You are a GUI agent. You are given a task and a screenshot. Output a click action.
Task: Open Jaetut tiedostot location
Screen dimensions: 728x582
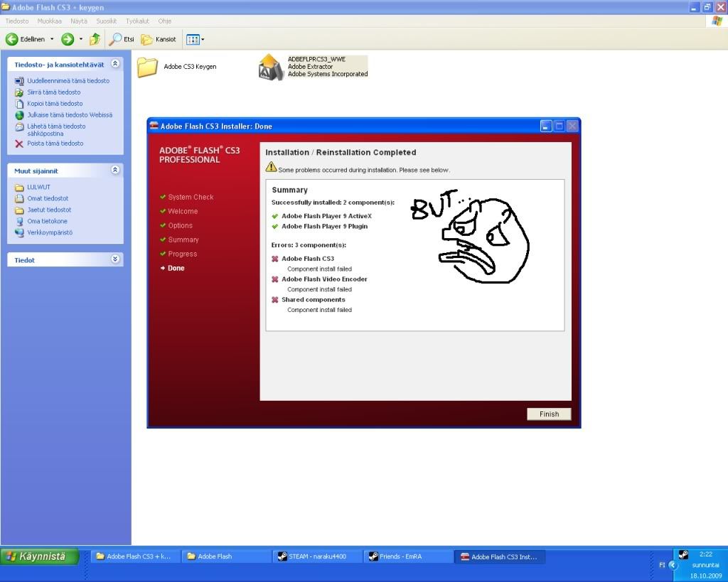(49, 210)
